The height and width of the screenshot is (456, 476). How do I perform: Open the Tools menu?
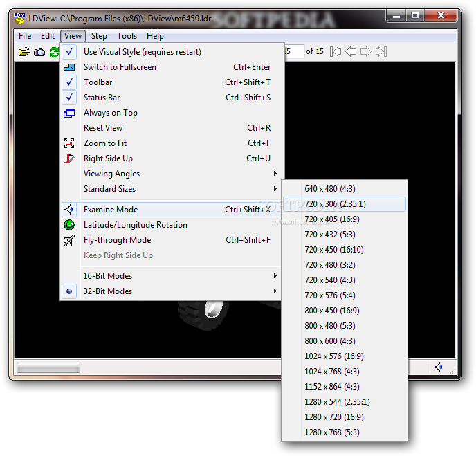(127, 36)
